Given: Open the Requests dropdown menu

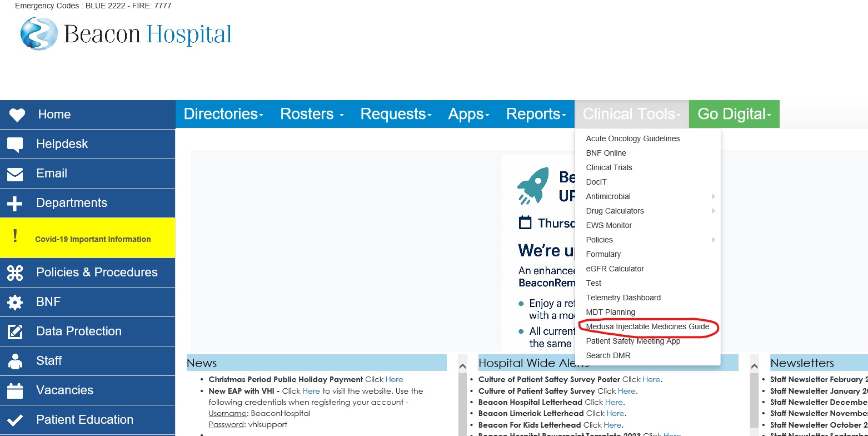Looking at the screenshot, I should tap(396, 114).
